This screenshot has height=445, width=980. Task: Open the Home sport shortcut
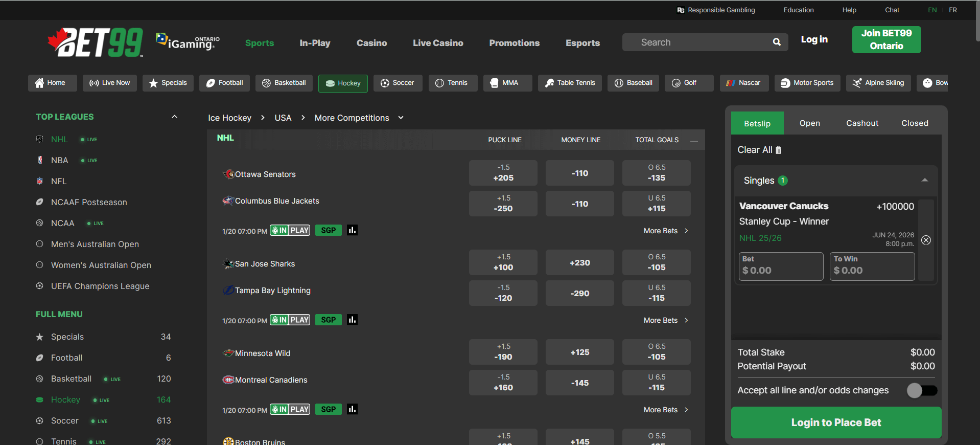coord(52,83)
